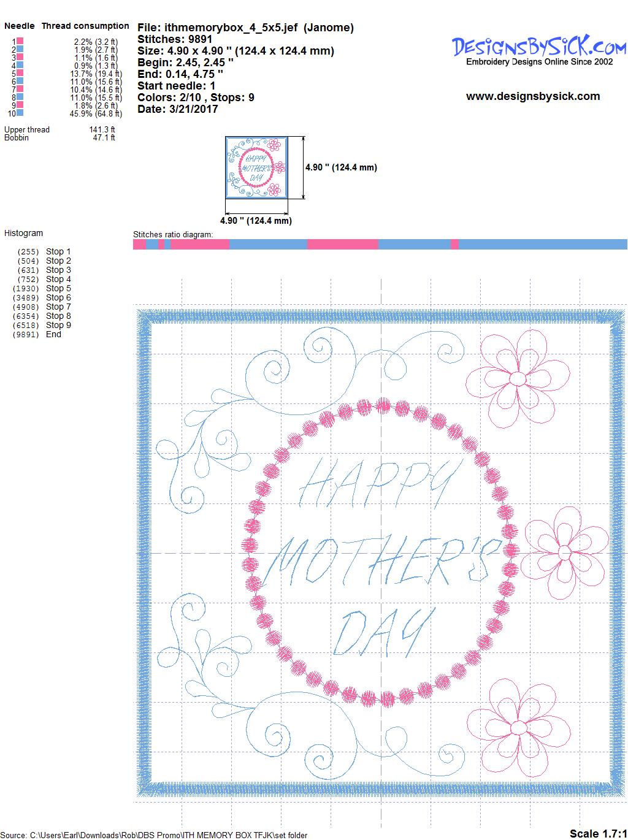628x840 pixels.
Task: Click the last blue segment of stitches ratio bar
Action: point(543,245)
